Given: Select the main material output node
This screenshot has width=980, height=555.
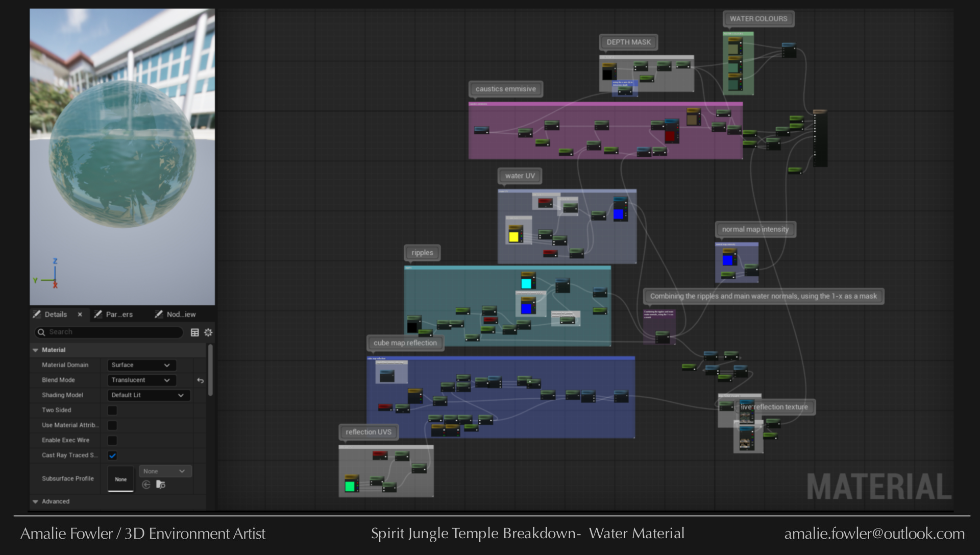Looking at the screenshot, I should tap(820, 138).
